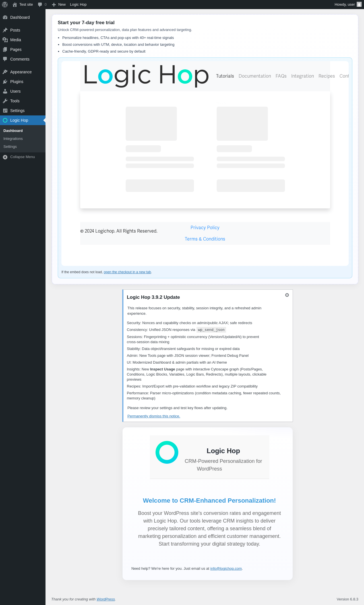Screen dimensions: 364x605
Task: Click the Settings sliders icon in the sidebar
Action: (5, 111)
